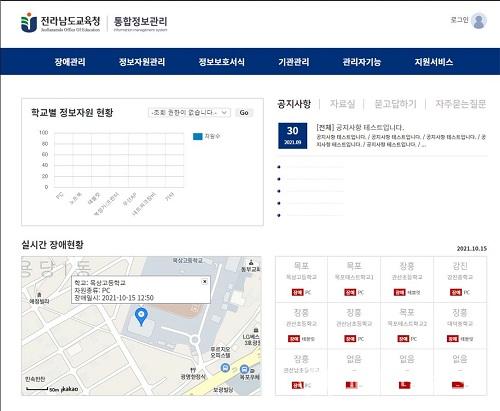500x411 pixels.
Task: Switch to the 자주묻는질문 tab
Action: point(461,104)
